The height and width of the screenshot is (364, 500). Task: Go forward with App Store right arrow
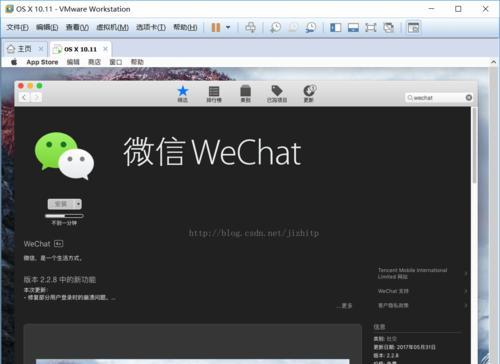click(36, 97)
